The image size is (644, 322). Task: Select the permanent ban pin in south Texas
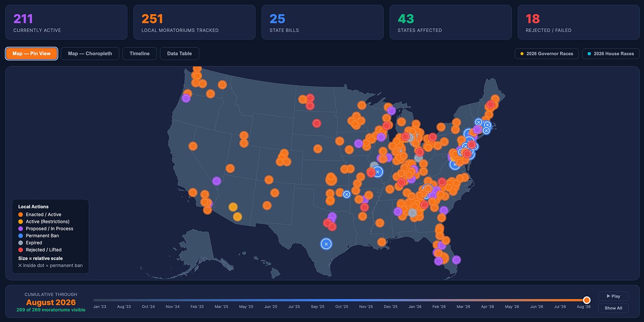coord(326,244)
